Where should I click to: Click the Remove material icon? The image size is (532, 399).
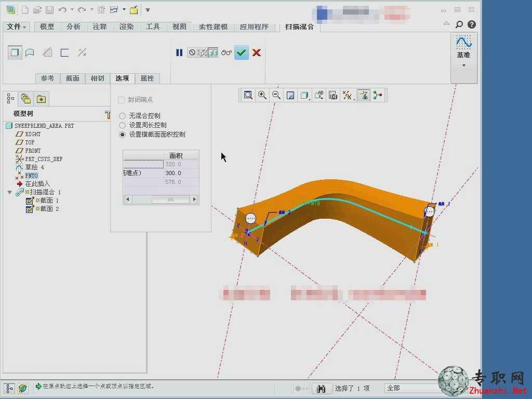47,52
